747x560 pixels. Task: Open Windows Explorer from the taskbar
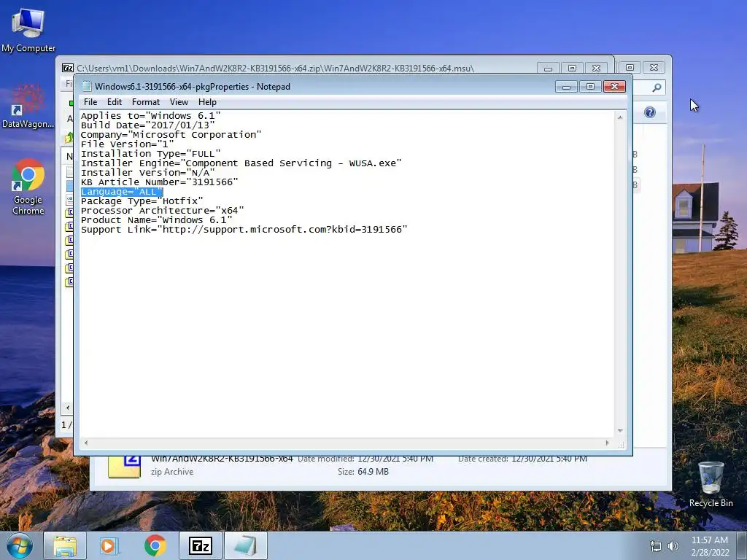click(x=65, y=545)
